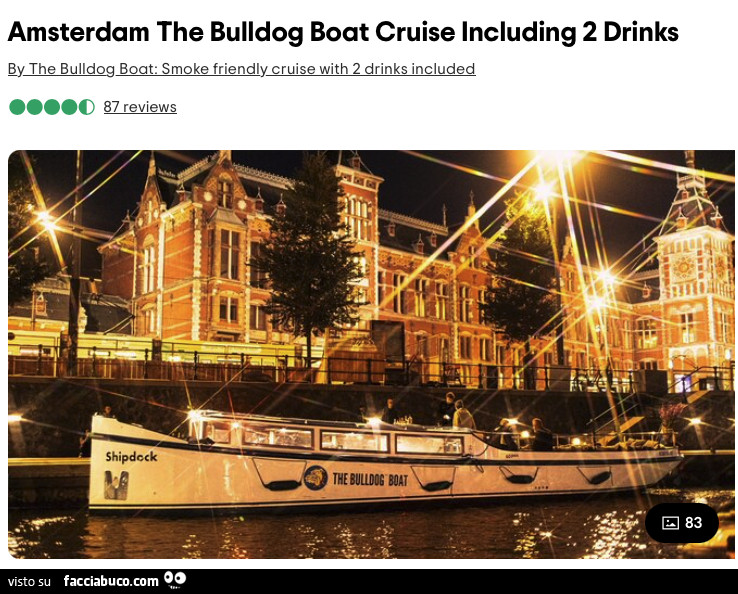Open the main cruise photo thumbnail
Screen dimensions: 738x594
pos(371,354)
